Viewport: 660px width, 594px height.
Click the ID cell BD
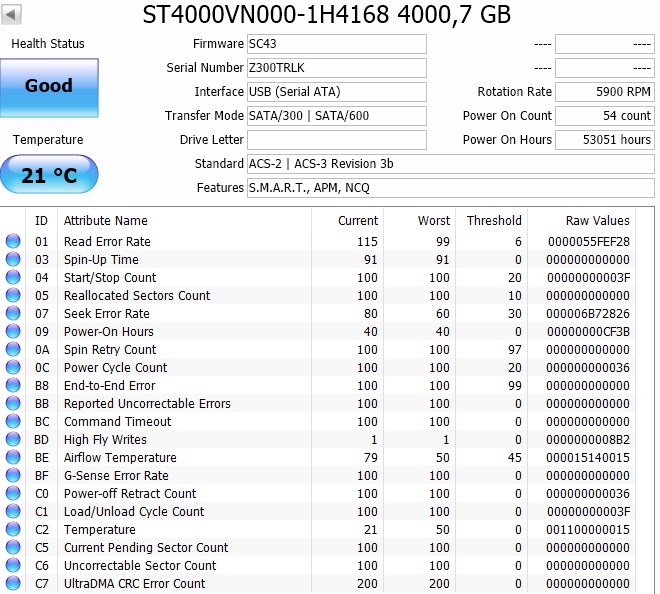pos(41,440)
